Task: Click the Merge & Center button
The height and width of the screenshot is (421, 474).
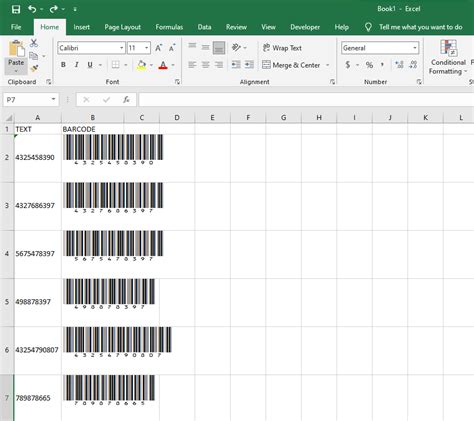Action: [x=291, y=65]
